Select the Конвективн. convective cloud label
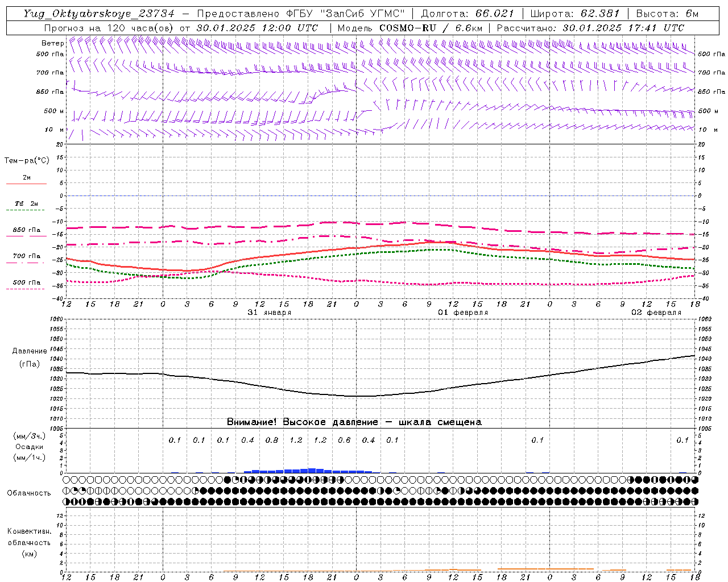Screen dimensions: 728x582 tap(29, 531)
